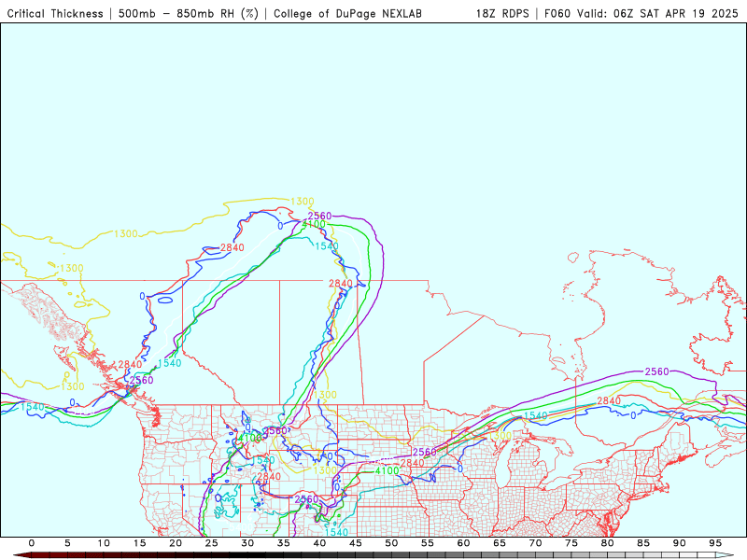Click the topmost yellow "1300" contour label
Screen dimensions: 747x560
(302, 202)
